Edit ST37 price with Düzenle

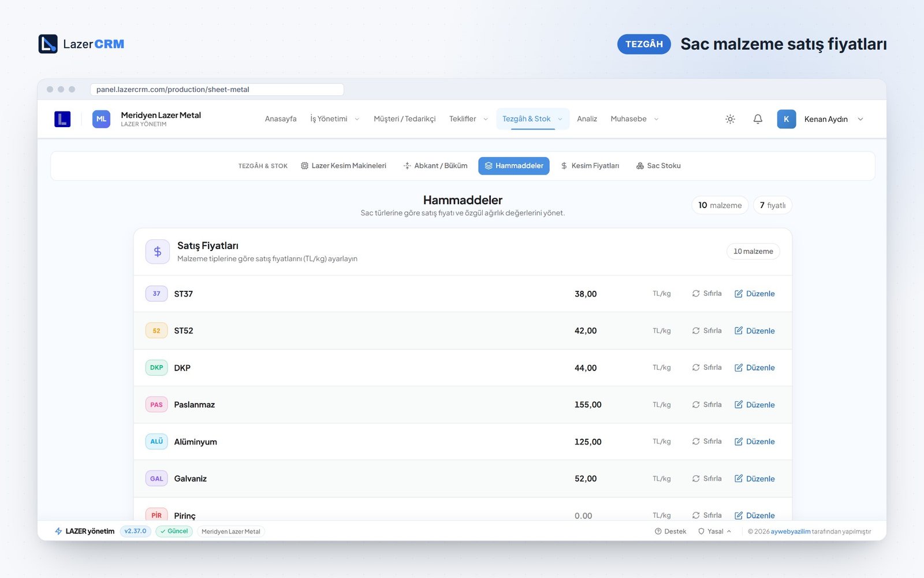(754, 294)
